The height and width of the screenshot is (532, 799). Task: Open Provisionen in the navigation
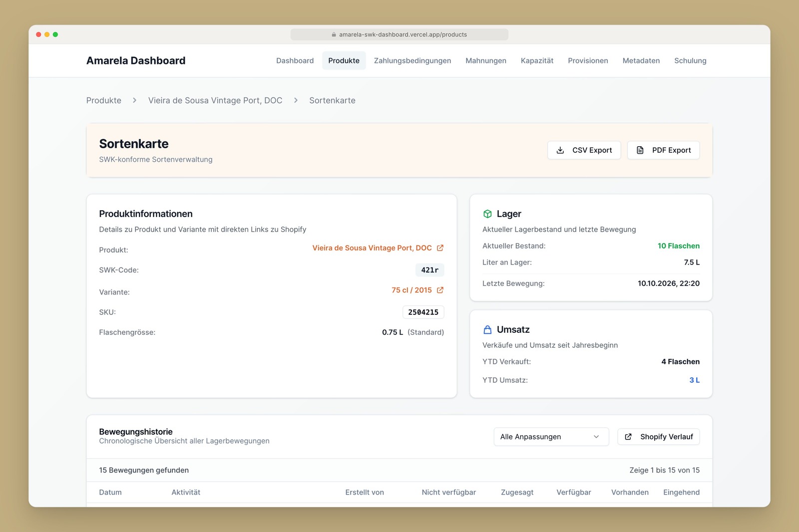click(x=588, y=60)
